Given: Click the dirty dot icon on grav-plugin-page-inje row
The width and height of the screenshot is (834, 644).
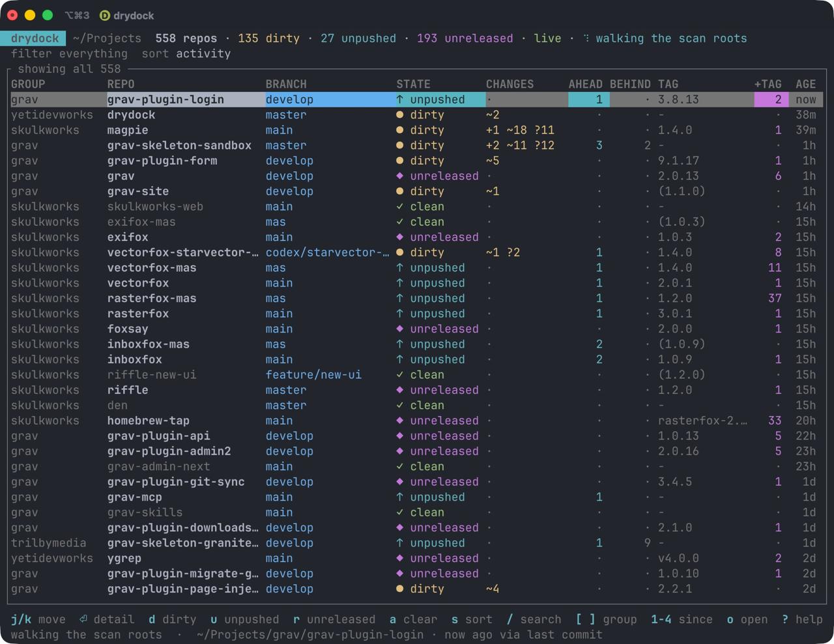Looking at the screenshot, I should pyautogui.click(x=400, y=589).
